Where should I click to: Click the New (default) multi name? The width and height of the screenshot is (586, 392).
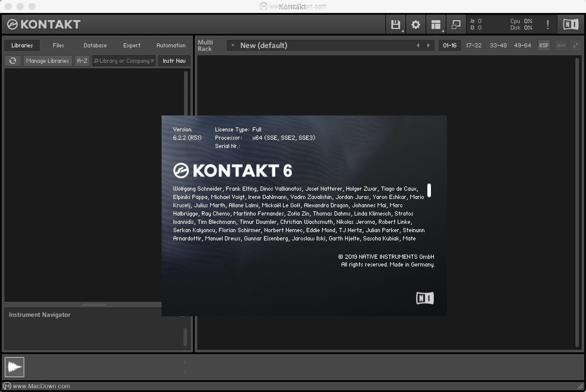pos(264,45)
